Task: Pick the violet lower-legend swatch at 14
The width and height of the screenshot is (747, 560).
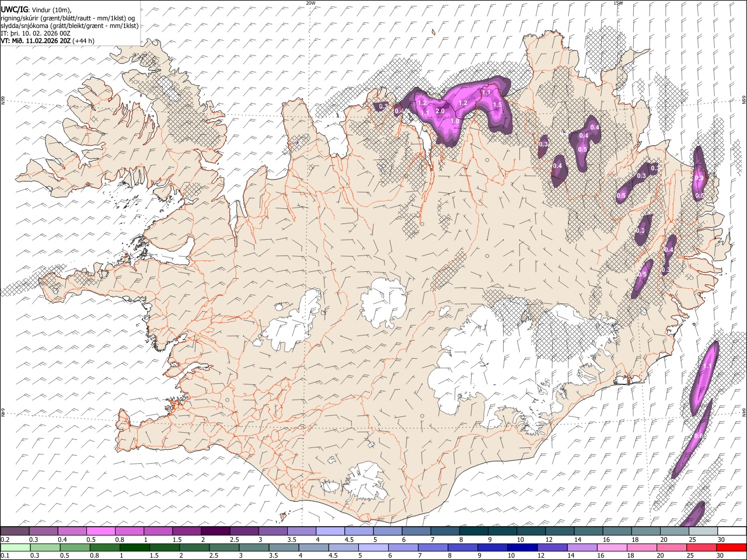Action: point(581,547)
